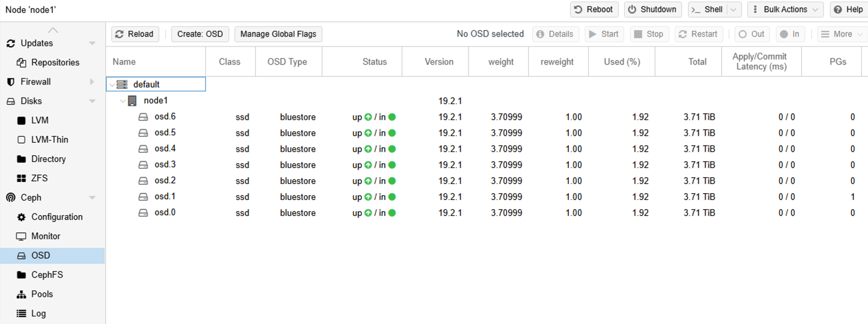The image size is (868, 324).
Task: Sort by the Class column header
Action: tap(230, 62)
